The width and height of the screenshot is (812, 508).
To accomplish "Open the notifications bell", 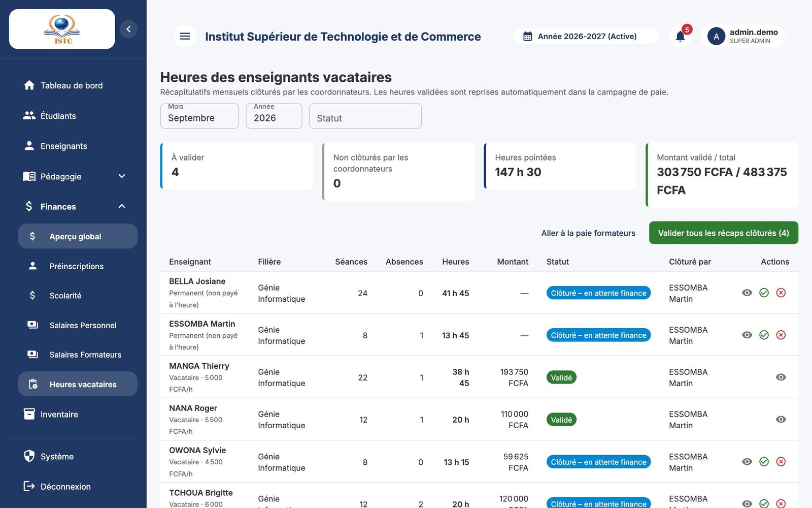I will point(681,36).
